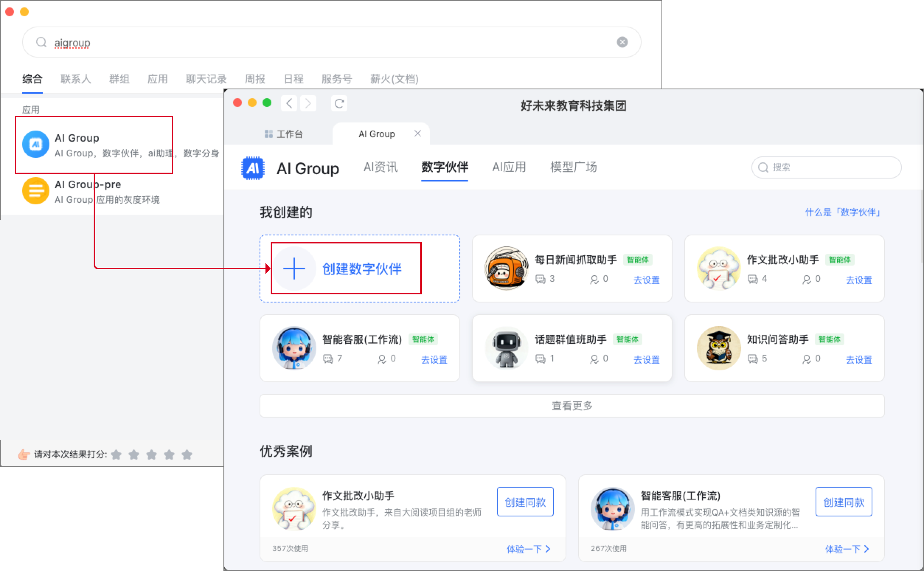This screenshot has width=924, height=571.
Task: Open 体验一下 for 作文批改小助手 example
Action: (x=528, y=549)
